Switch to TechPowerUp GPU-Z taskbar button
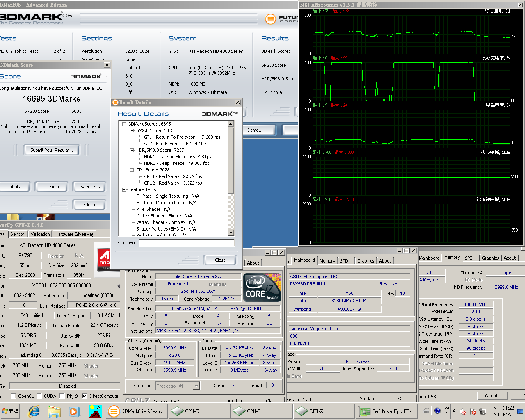 click(387, 411)
